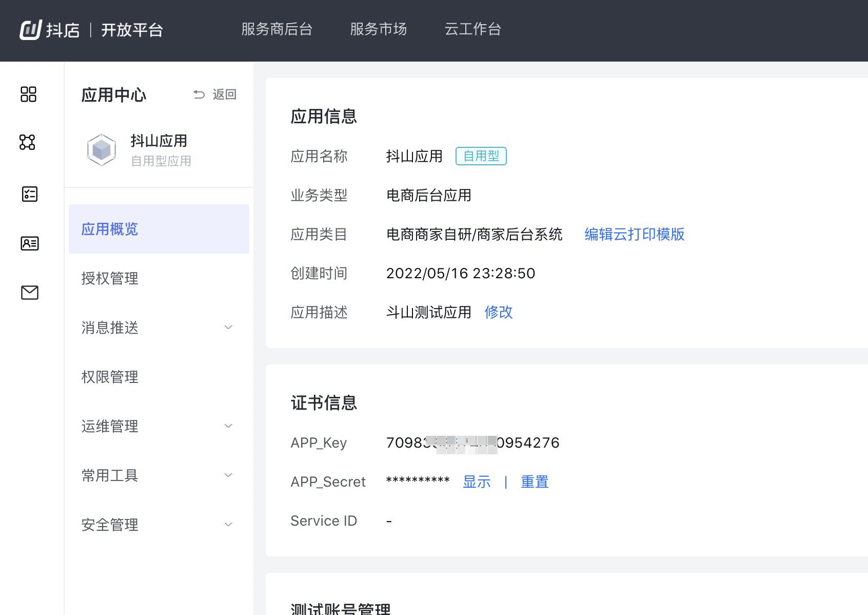
Task: Click the 应用中心 sidebar heading
Action: point(114,95)
